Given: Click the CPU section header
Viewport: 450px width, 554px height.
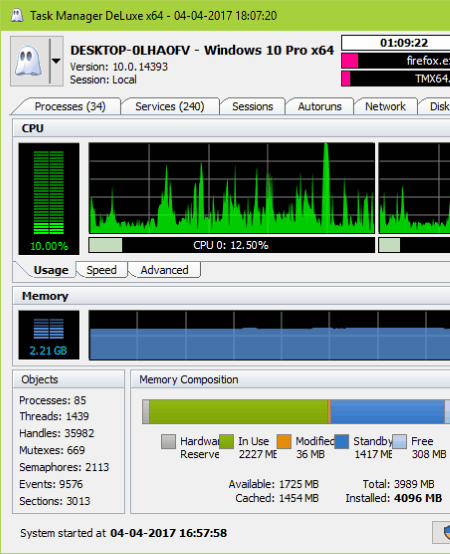Looking at the screenshot, I should pos(231,128).
